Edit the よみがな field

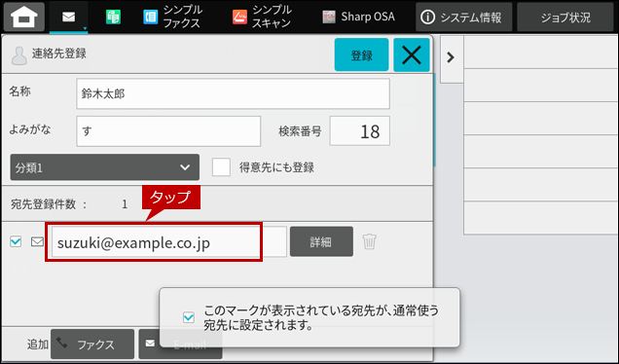tap(168, 131)
